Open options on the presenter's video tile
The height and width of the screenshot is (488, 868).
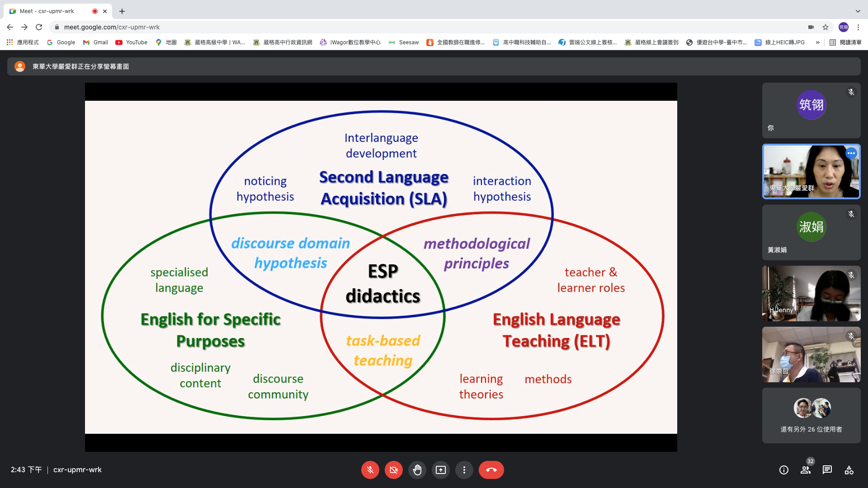(851, 153)
